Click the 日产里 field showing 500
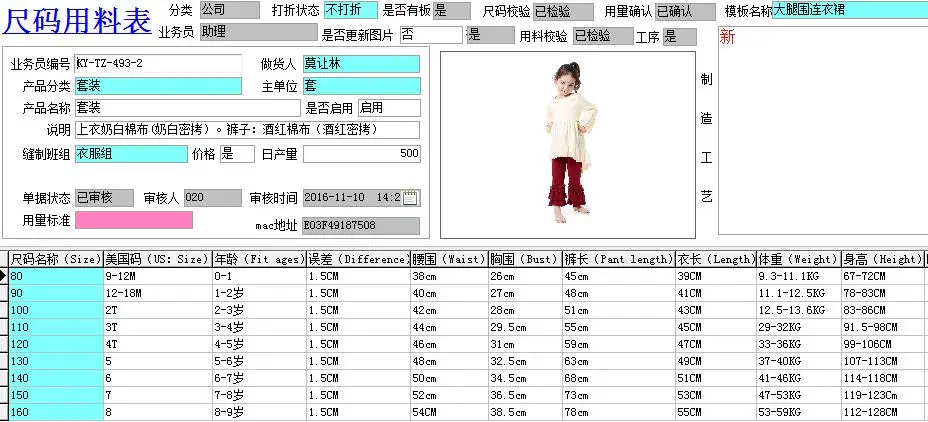 coord(362,154)
